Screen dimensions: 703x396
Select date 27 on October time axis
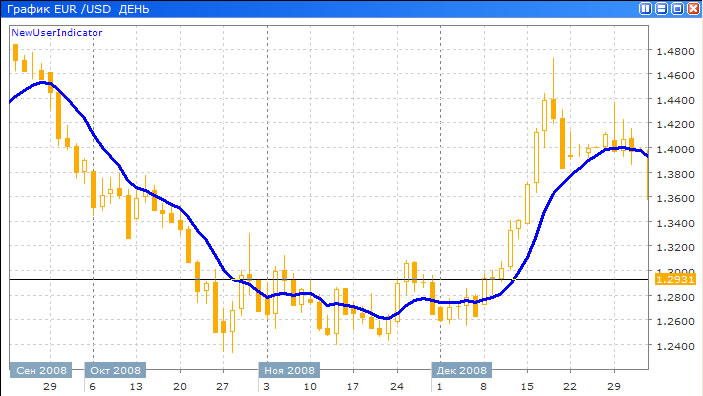tap(223, 387)
